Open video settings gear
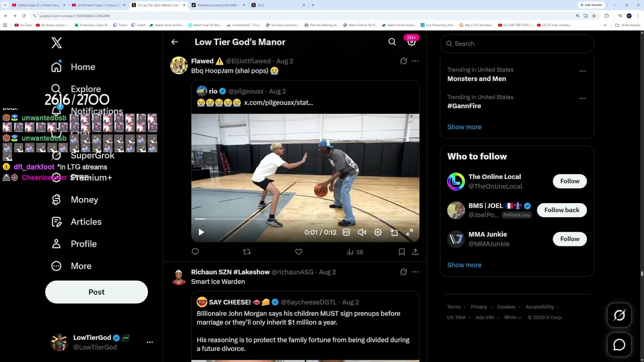This screenshot has width=644, height=362. (378, 232)
